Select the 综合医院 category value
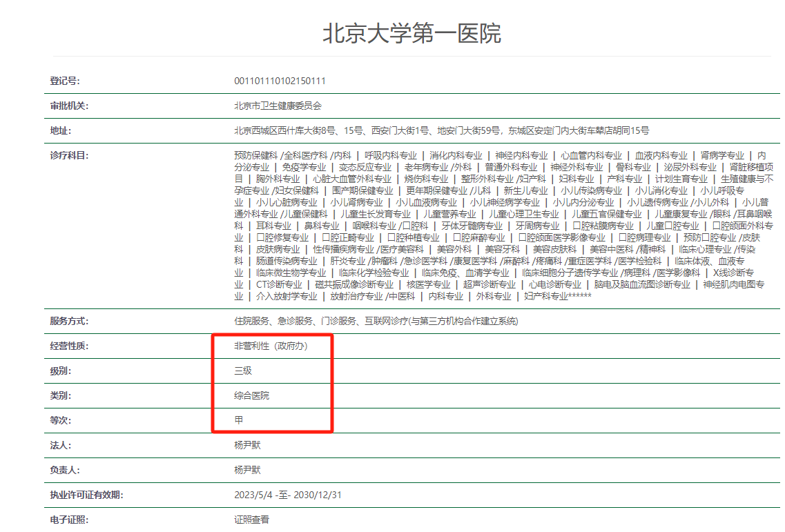The height and width of the screenshot is (532, 785). pos(251,395)
